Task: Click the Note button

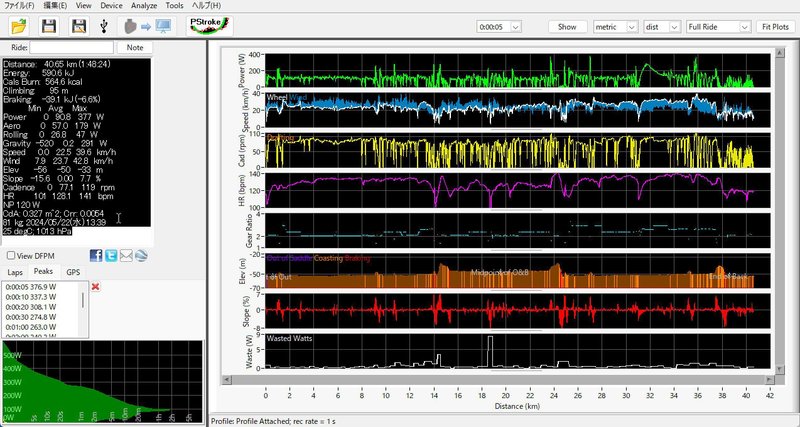Action: tap(135, 47)
